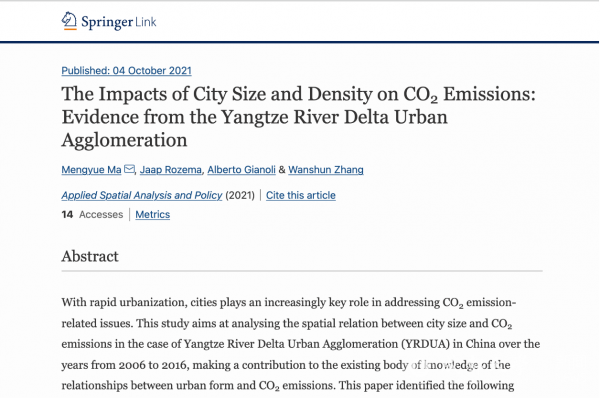Open author Wanshun Zhang's profile
Screen dimensions: 600x398
pyautogui.click(x=326, y=170)
